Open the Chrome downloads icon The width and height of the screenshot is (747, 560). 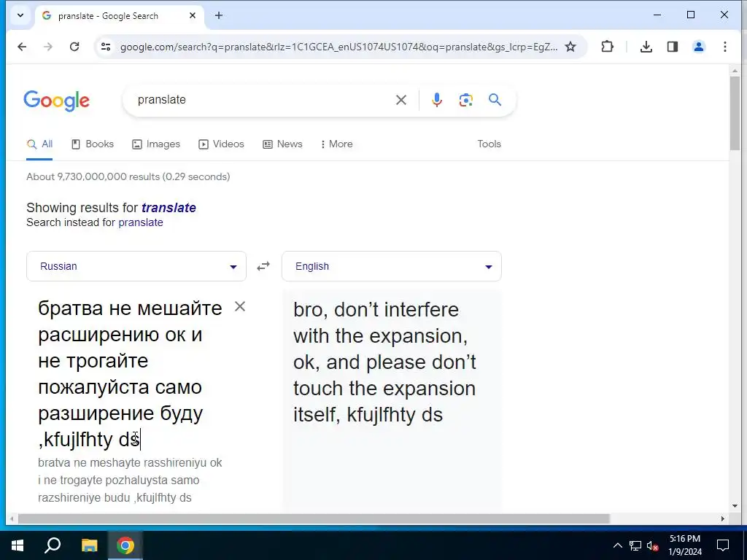click(x=646, y=47)
